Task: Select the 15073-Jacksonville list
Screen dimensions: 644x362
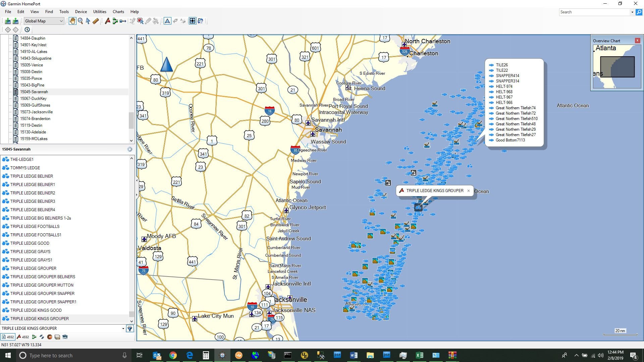Action: click(36, 112)
